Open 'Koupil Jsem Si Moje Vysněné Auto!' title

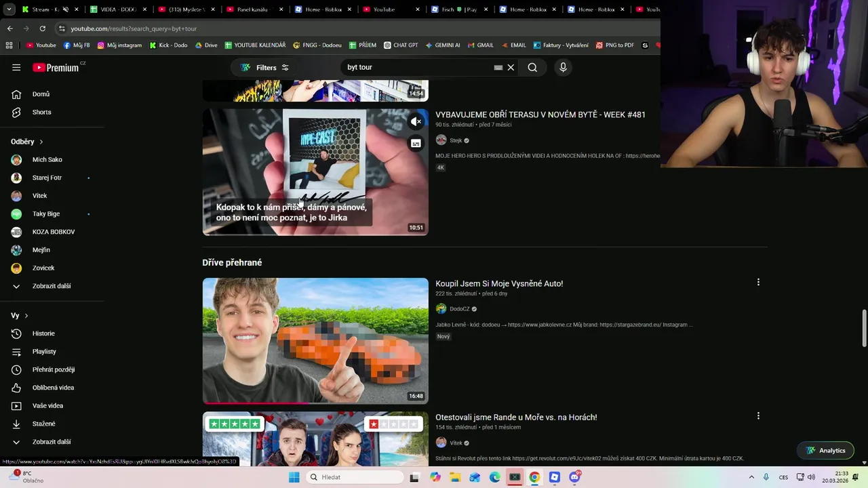[x=499, y=283]
